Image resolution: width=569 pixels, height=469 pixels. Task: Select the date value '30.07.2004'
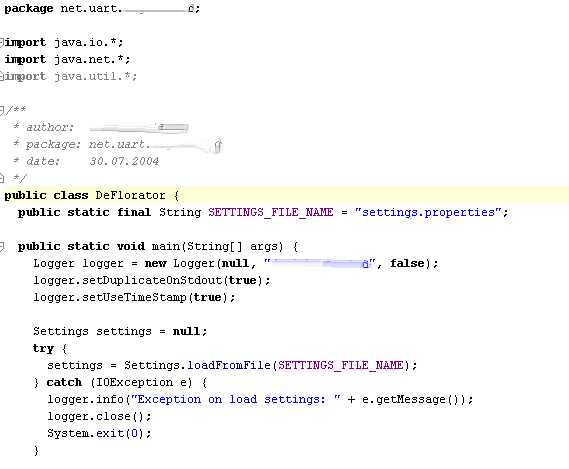point(124,161)
